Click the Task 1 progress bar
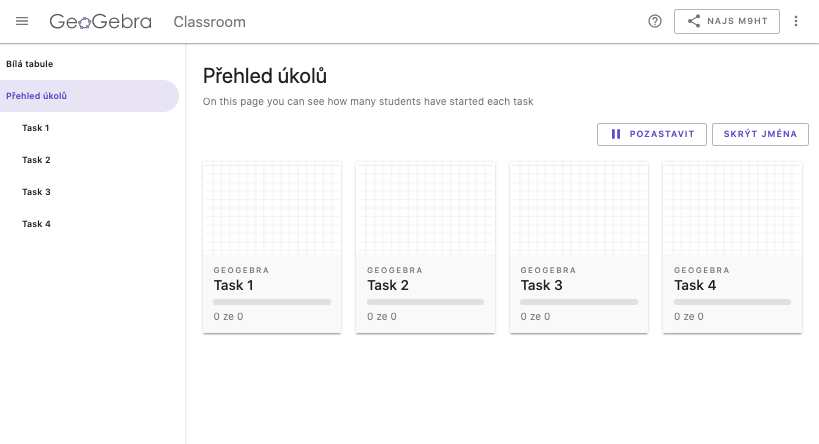This screenshot has height=444, width=819. pyautogui.click(x=272, y=302)
